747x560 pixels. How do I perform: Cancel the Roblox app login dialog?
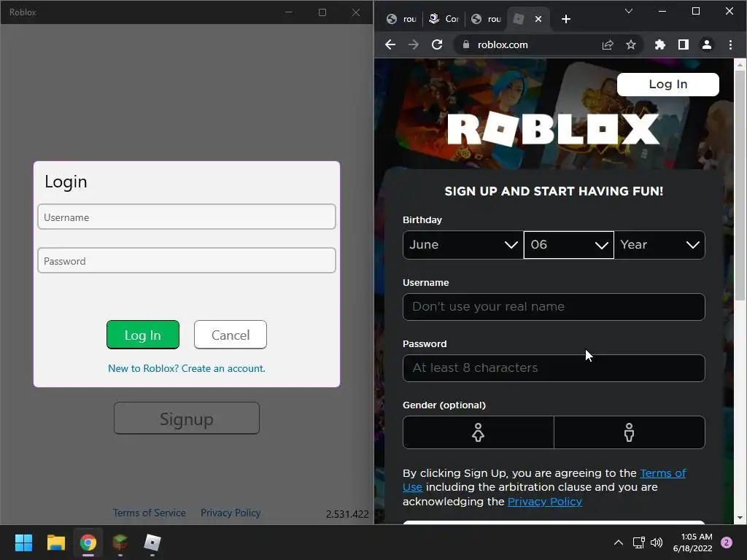tap(231, 335)
